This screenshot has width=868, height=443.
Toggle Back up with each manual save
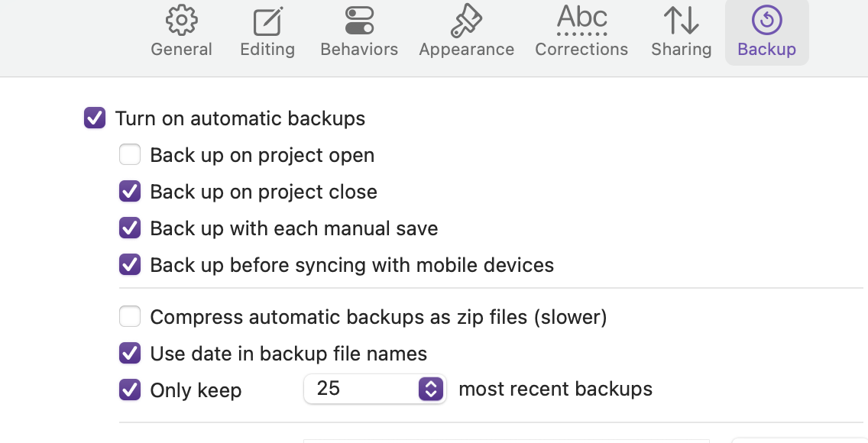[x=130, y=228]
